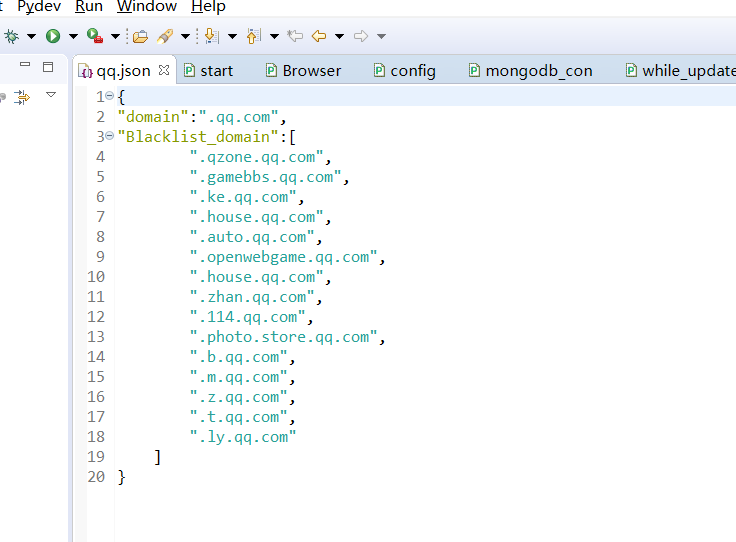Click the Open Type folder icon

140,36
